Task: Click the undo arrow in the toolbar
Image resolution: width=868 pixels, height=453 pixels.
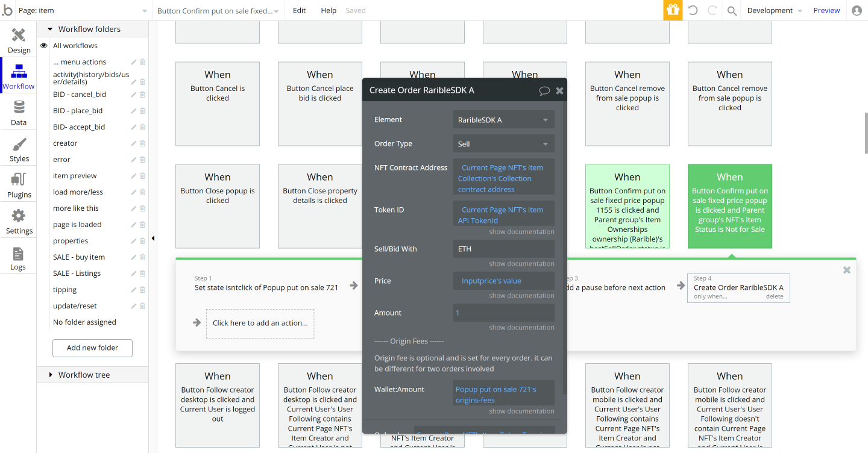Action: [693, 10]
